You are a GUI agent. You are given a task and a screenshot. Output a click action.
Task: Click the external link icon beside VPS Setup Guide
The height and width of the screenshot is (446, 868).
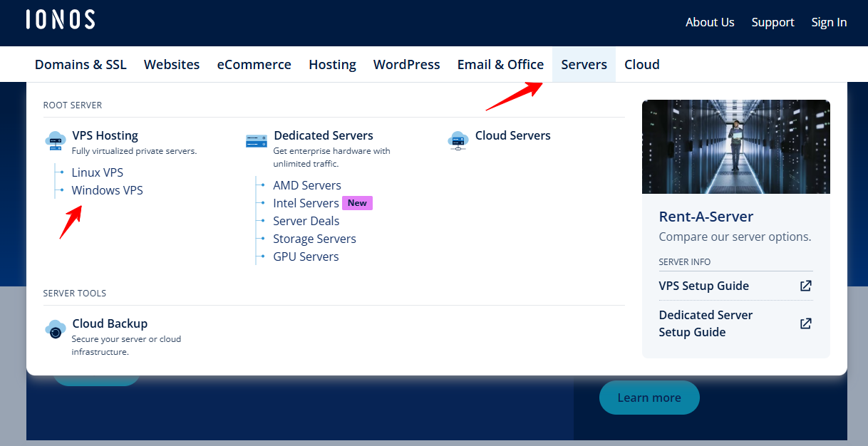(805, 286)
